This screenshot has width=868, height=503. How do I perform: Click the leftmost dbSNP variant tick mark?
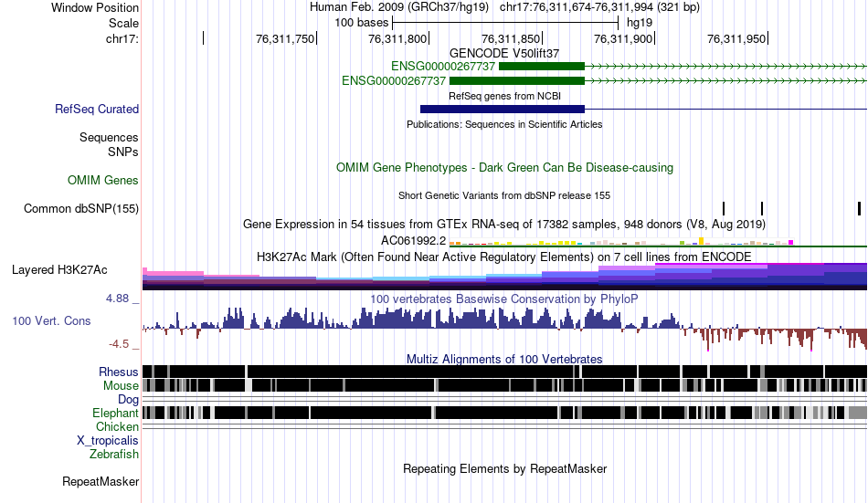724,209
